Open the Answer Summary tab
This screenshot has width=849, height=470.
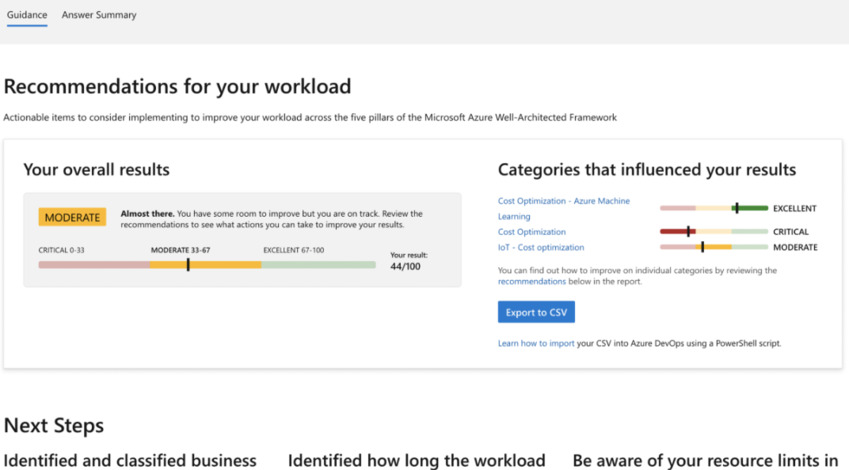[x=99, y=15]
